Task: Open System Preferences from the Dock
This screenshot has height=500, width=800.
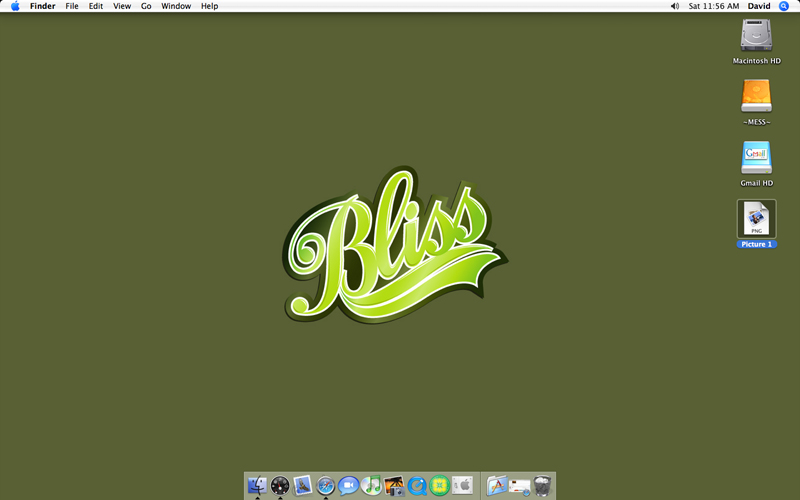Action: (x=462, y=485)
